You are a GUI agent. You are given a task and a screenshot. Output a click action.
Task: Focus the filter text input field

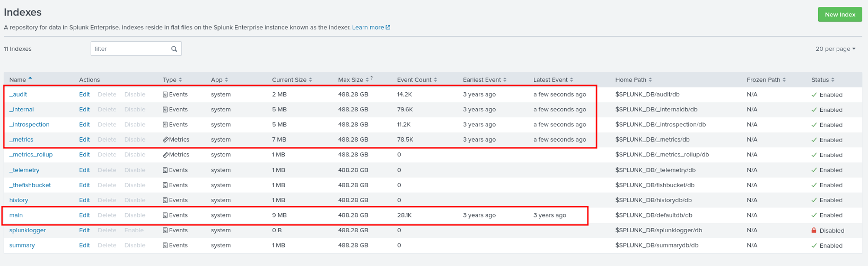pyautogui.click(x=130, y=49)
